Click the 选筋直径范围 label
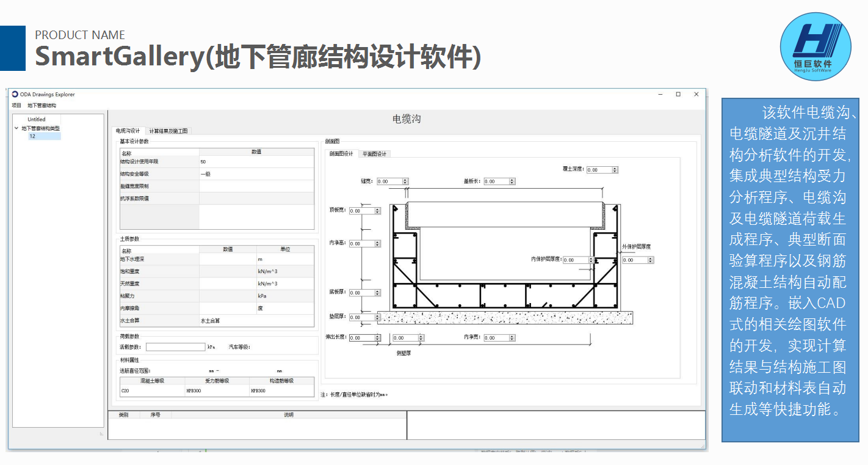The image size is (868, 465). (x=135, y=370)
